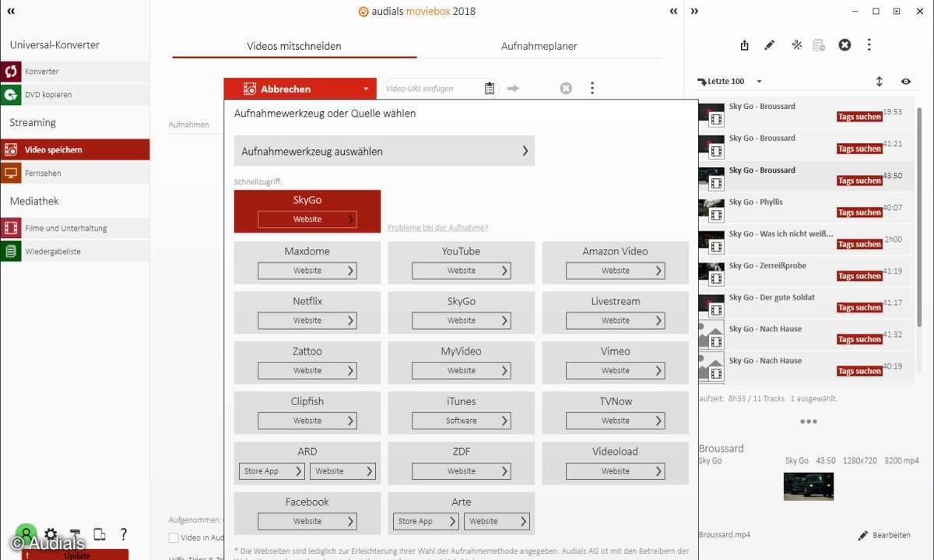Image resolution: width=934 pixels, height=560 pixels.
Task: Click the pencil edit icon in right toolbar
Action: [769, 45]
